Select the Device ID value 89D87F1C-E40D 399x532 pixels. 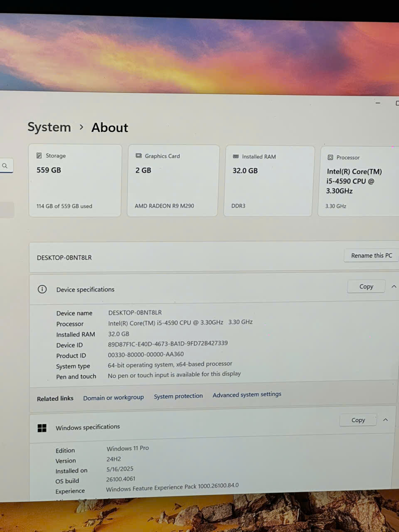[168, 344]
